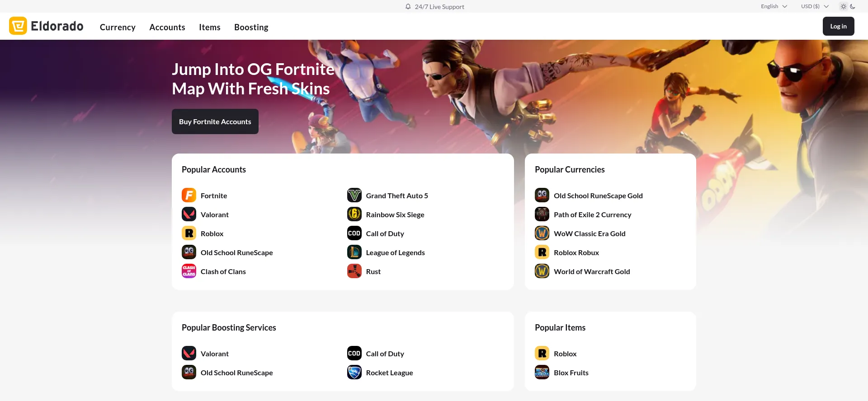Screen dimensions: 868x401
Task: Open the Boosting menu
Action: click(251, 27)
